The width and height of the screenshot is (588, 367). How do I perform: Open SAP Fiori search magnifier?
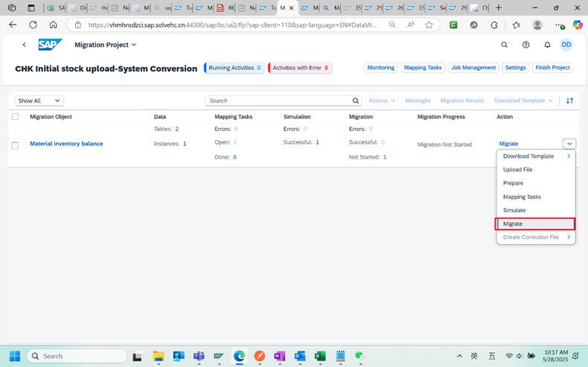pyautogui.click(x=505, y=45)
